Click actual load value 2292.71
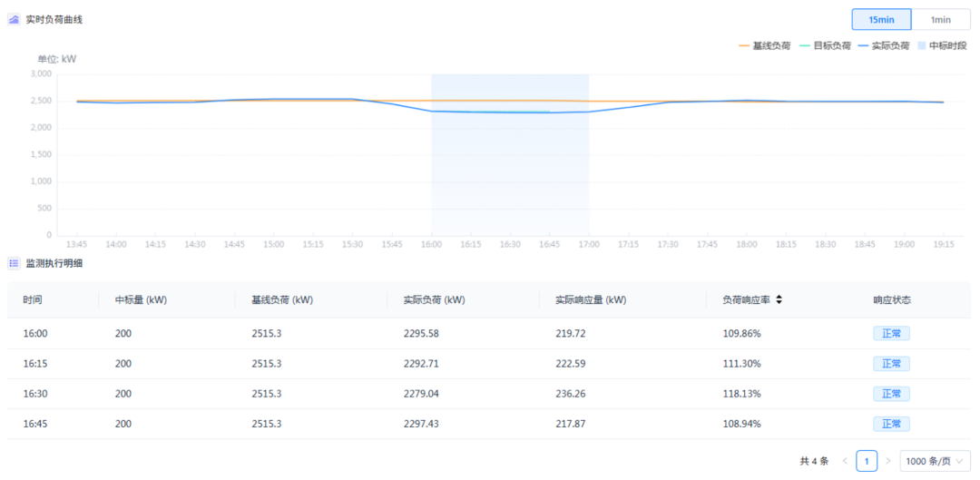Viewport: 980px width, 480px height. click(x=421, y=364)
